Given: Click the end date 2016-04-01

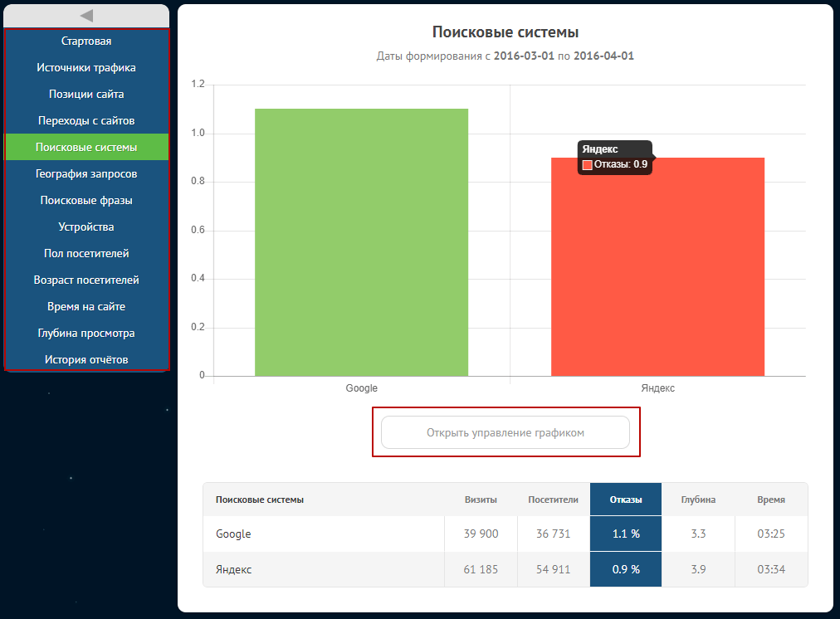Looking at the screenshot, I should 603,56.
